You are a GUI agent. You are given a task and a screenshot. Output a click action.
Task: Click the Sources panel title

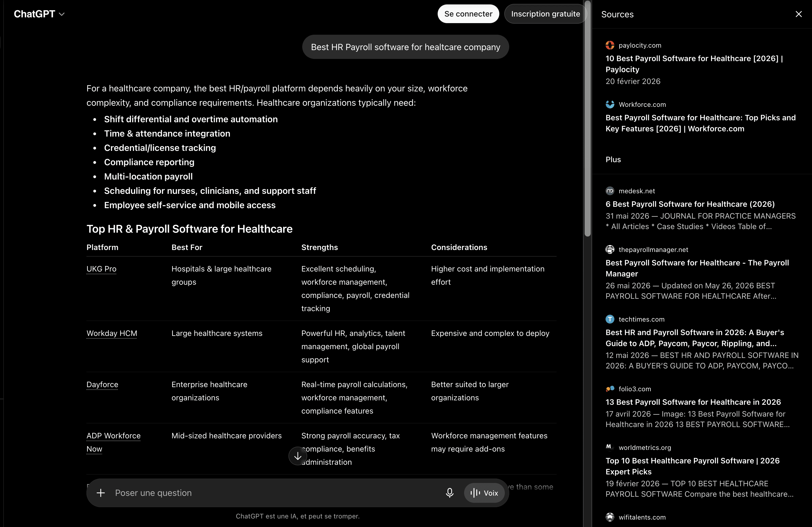(x=617, y=14)
